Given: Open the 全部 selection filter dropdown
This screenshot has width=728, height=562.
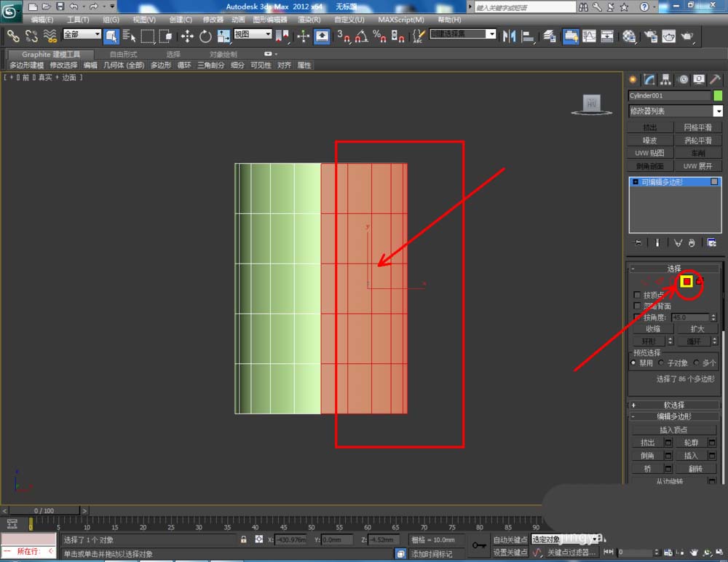Looking at the screenshot, I should click(x=82, y=34).
